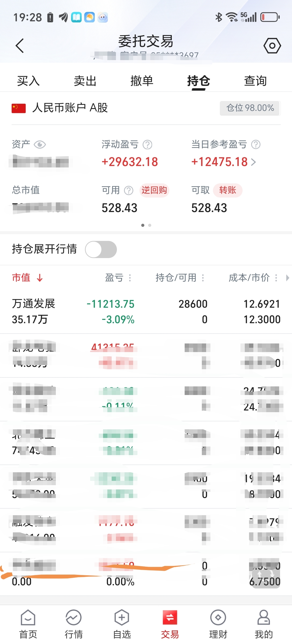Image resolution: width=292 pixels, height=644 pixels.
Task: Tap the back arrow icon
Action: coord(20,46)
